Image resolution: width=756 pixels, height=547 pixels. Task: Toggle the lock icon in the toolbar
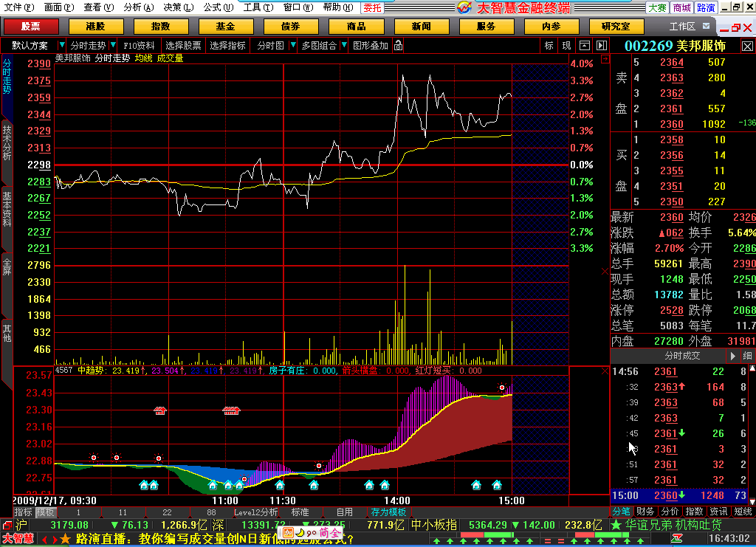pyautogui.click(x=398, y=45)
